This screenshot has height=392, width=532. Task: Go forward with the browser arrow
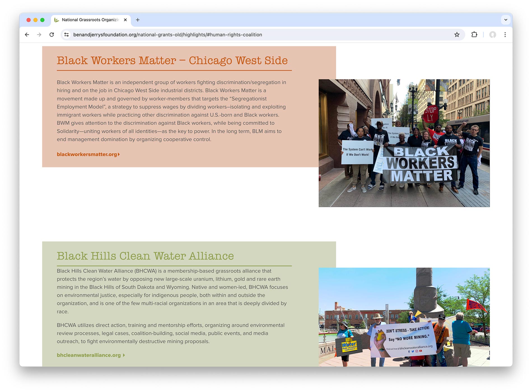click(39, 35)
